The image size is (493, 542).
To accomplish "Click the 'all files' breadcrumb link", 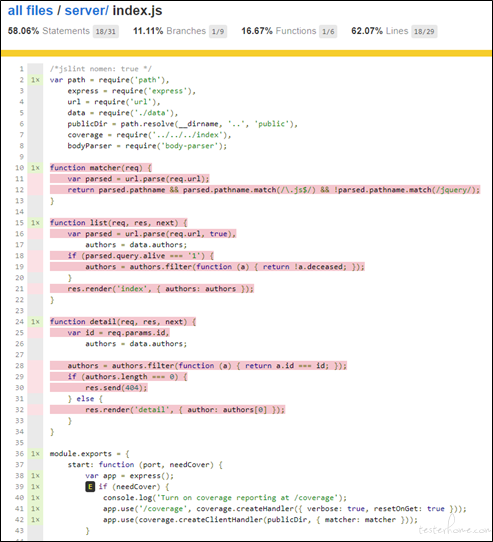I will [x=30, y=10].
